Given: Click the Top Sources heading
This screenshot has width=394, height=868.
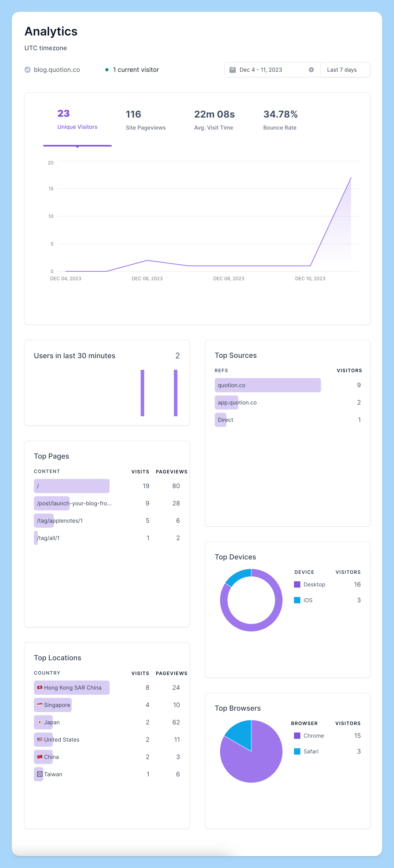Looking at the screenshot, I should pos(236,355).
